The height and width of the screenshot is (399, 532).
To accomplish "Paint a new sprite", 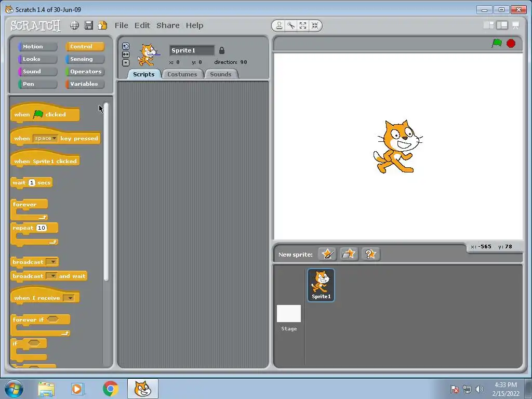I will click(327, 254).
